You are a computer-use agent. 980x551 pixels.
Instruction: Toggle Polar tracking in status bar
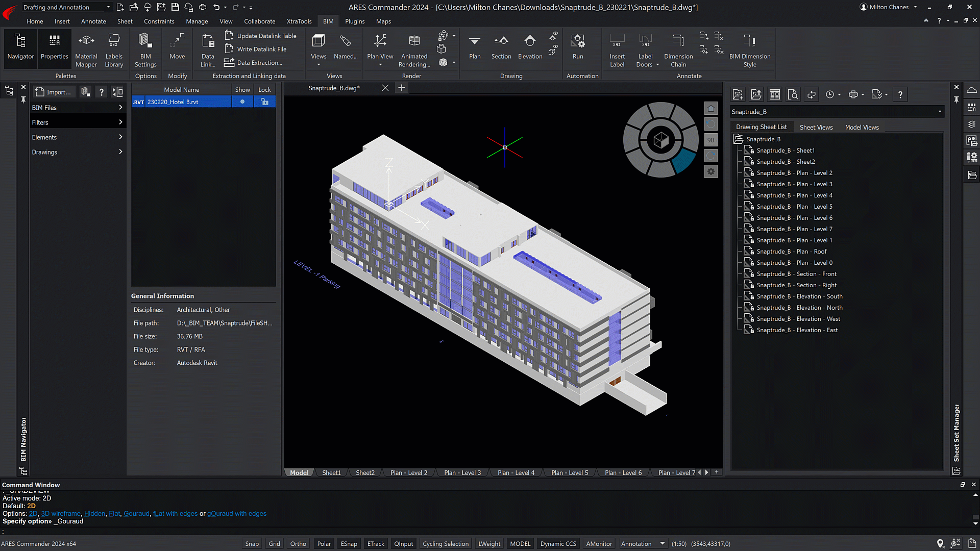tap(324, 543)
